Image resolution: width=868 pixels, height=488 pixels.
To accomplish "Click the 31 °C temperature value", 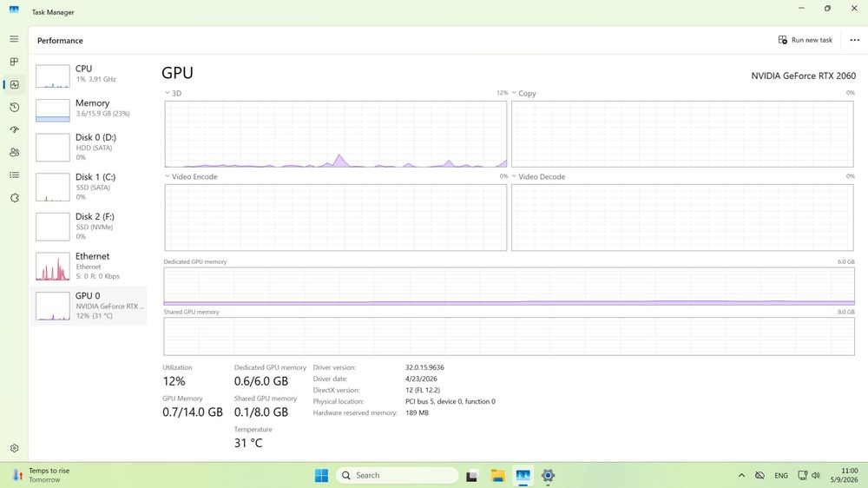I will pos(248,443).
